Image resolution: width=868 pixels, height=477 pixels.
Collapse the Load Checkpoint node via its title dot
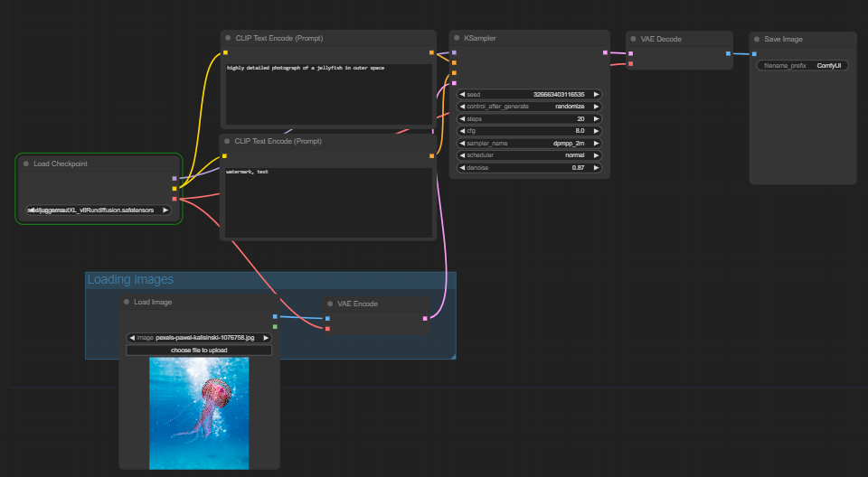pyautogui.click(x=26, y=164)
